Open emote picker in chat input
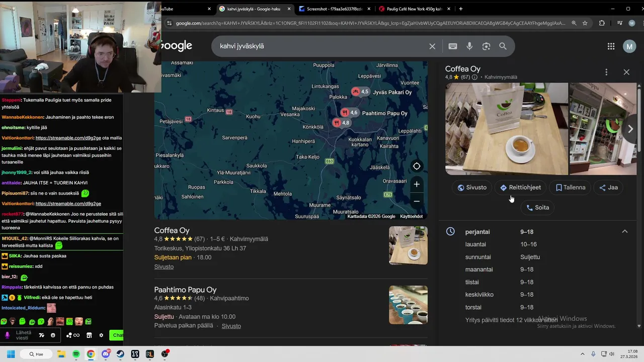The width and height of the screenshot is (644, 362). coord(53,335)
